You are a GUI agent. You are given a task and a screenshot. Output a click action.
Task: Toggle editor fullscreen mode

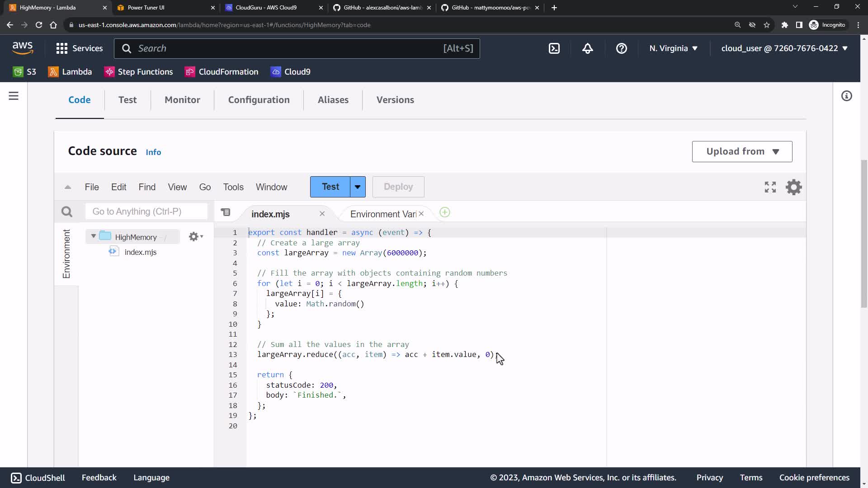[x=770, y=187]
